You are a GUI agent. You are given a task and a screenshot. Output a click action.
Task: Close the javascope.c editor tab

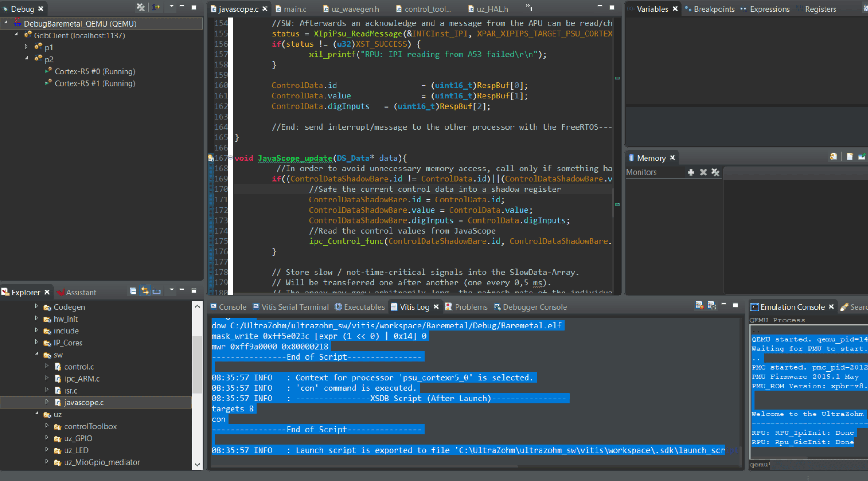265,9
